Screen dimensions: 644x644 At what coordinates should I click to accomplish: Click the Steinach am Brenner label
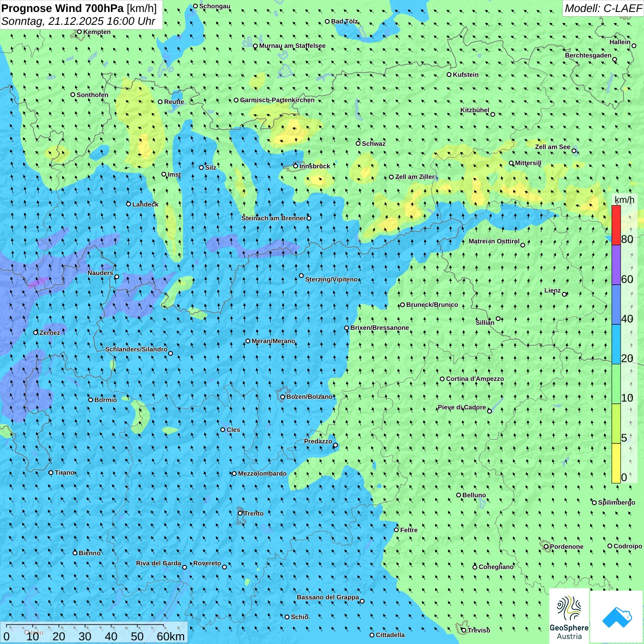pyautogui.click(x=274, y=218)
